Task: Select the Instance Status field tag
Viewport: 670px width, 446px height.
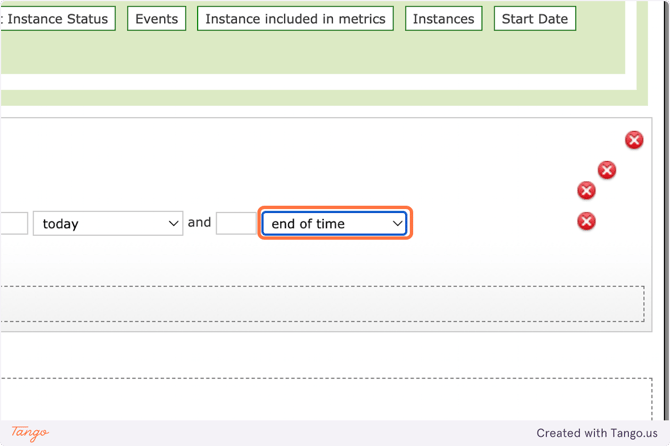Action: pyautogui.click(x=56, y=18)
